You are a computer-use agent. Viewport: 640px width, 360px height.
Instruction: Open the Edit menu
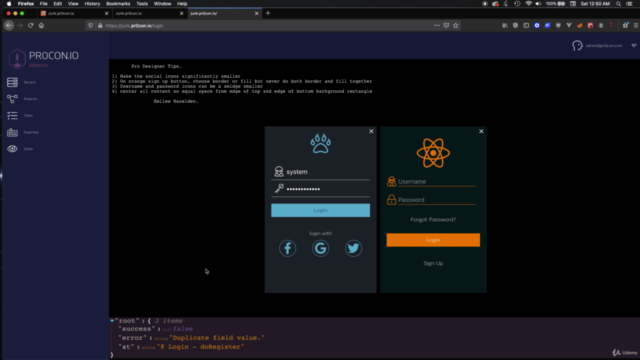tap(58, 4)
